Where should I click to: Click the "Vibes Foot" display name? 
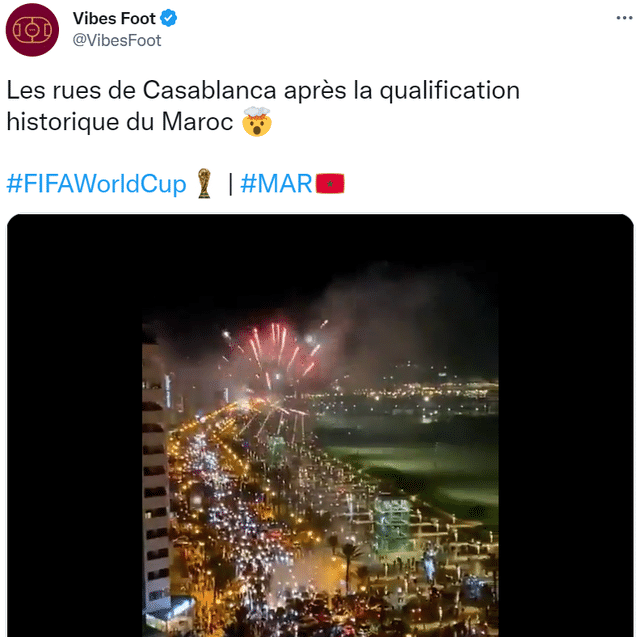pyautogui.click(x=115, y=18)
